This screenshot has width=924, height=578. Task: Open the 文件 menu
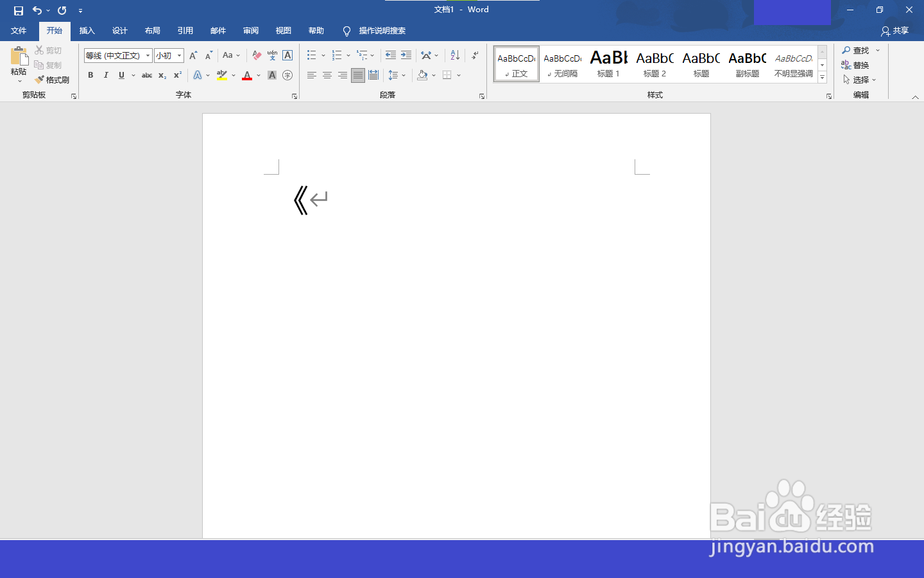[19, 31]
